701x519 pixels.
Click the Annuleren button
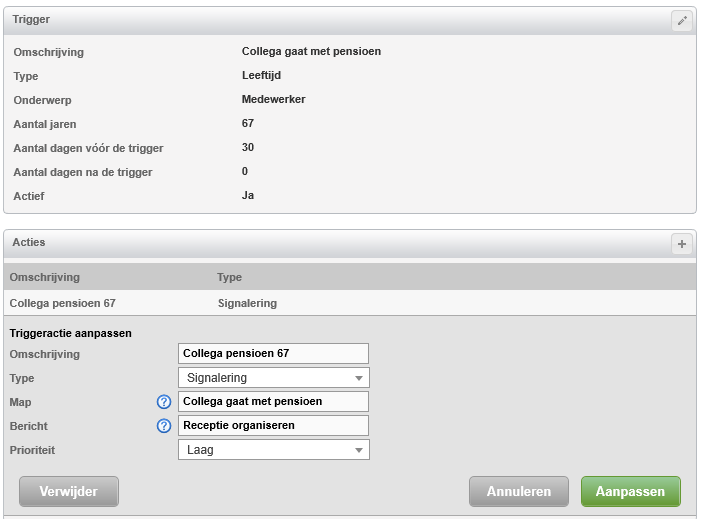pos(519,491)
